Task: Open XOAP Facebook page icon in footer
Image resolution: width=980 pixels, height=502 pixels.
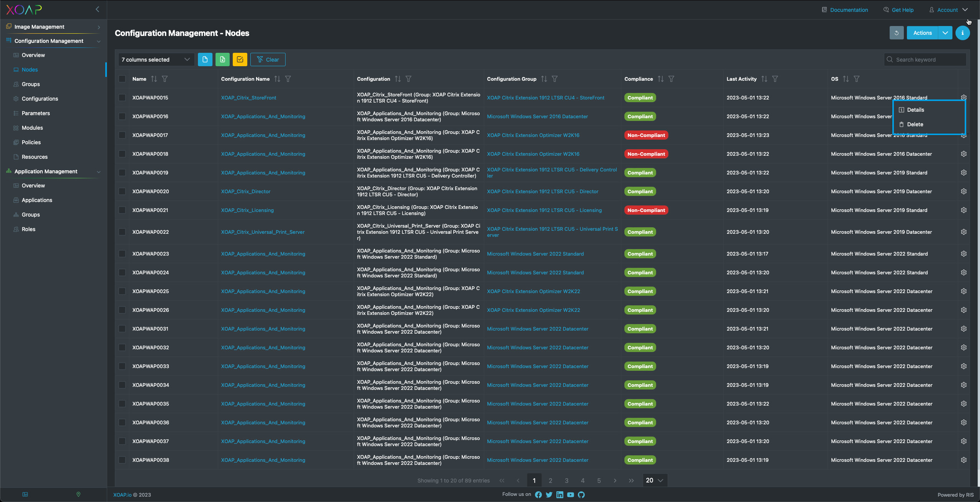Action: point(538,495)
